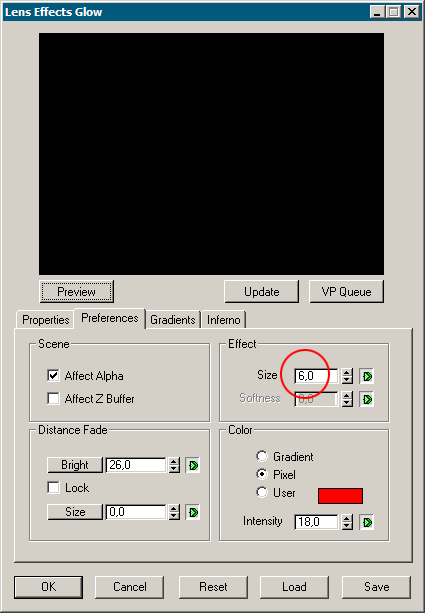
Task: Adjust the Bright value spinner arrows
Action: 174,465
